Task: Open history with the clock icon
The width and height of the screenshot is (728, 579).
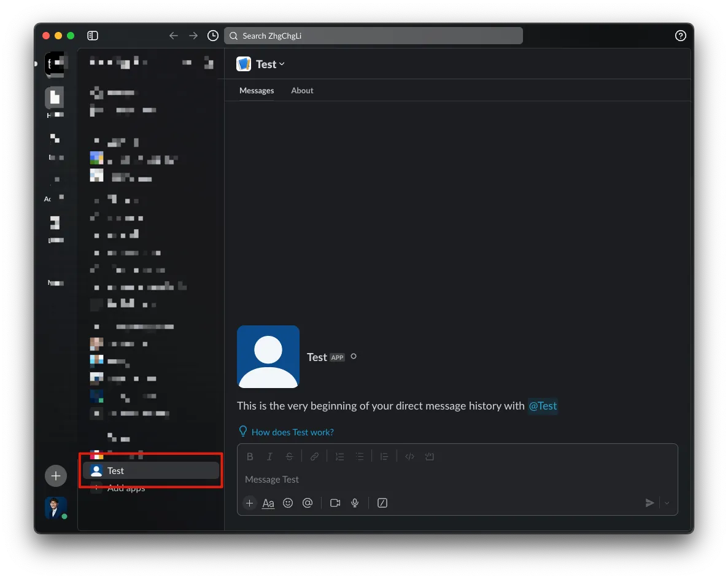Action: coord(213,36)
